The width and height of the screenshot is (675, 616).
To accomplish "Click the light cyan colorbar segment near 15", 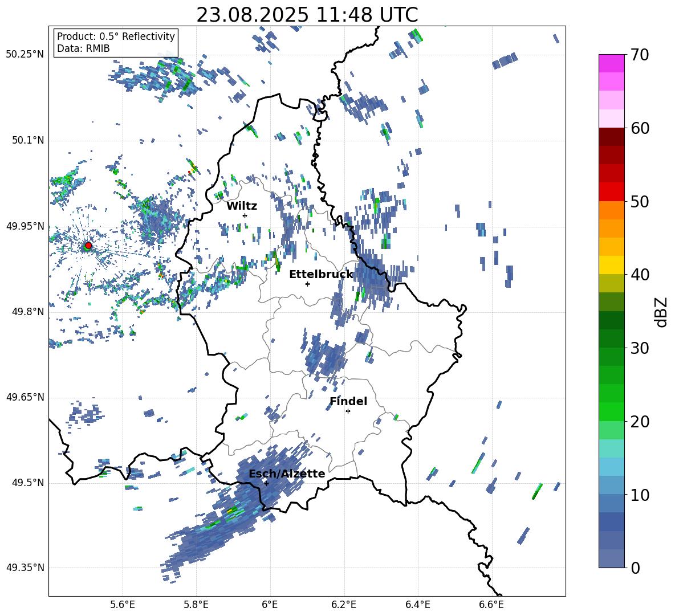I will (x=611, y=448).
